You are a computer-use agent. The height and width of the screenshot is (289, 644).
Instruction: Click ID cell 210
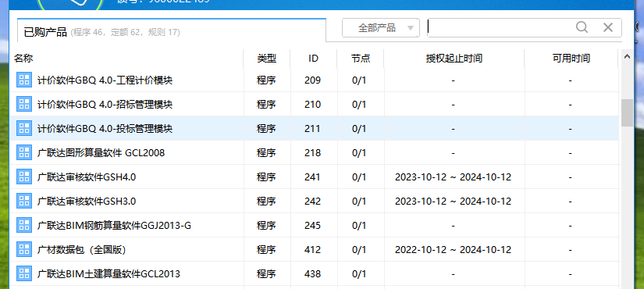[312, 105]
